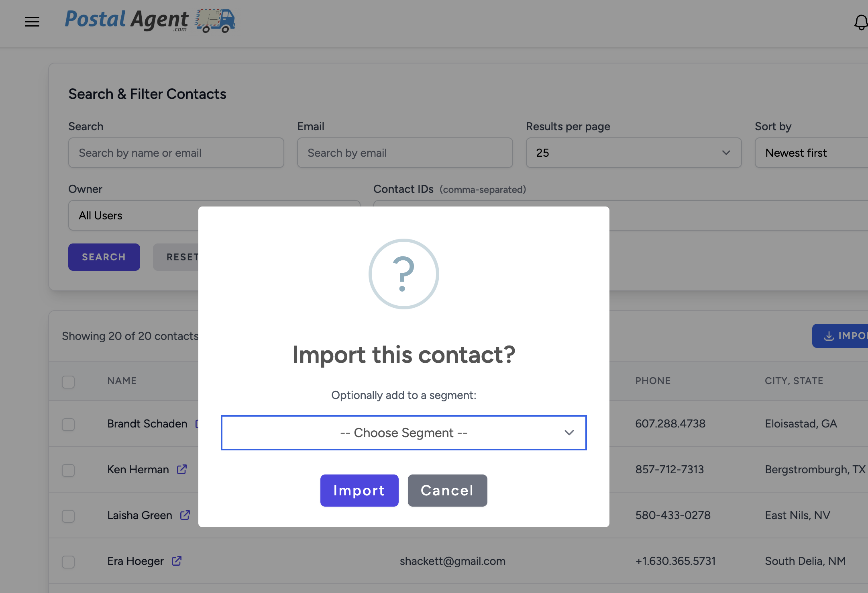Expand the Choose Segment dropdown
Screen dimensions: 868x593
coord(403,433)
